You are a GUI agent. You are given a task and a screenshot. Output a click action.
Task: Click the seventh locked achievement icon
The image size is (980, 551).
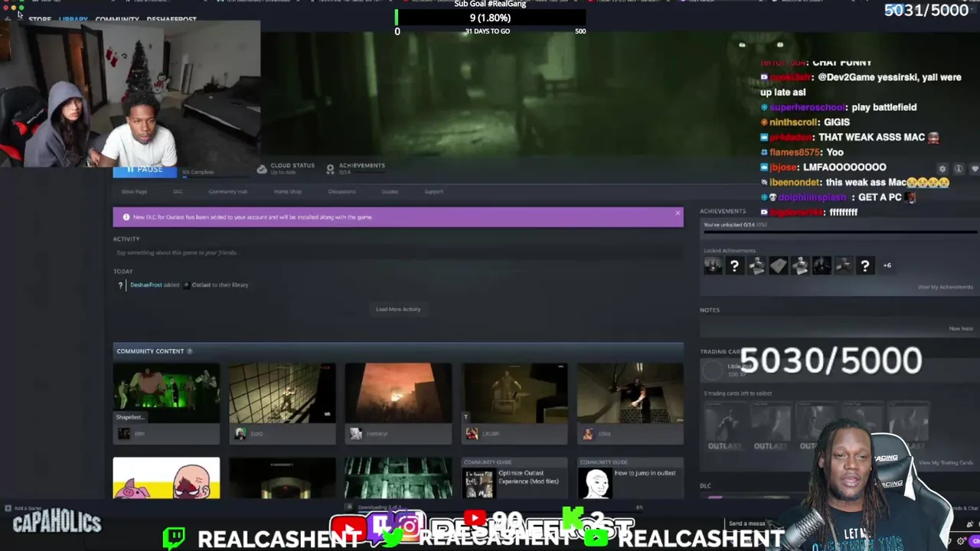pos(843,266)
